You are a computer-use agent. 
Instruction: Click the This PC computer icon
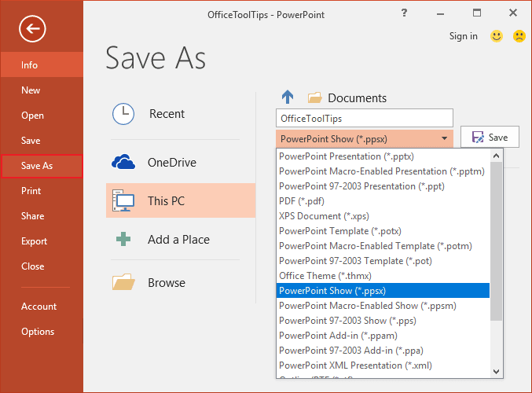[x=123, y=200]
